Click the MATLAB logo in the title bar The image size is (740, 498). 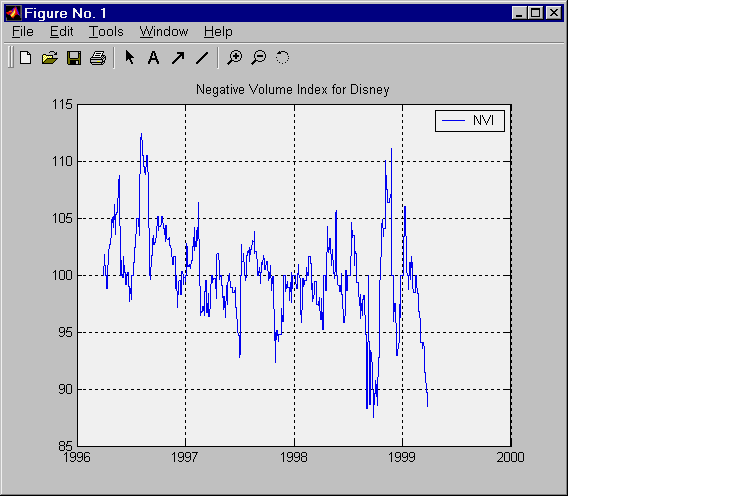point(13,13)
